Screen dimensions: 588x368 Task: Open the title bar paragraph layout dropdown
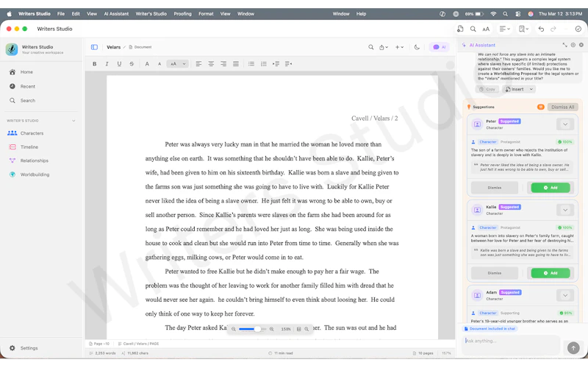pyautogui.click(x=504, y=29)
